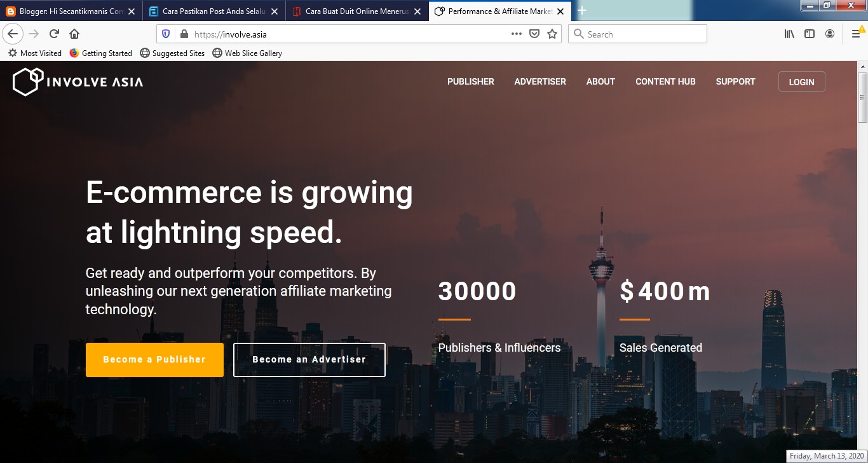Image resolution: width=868 pixels, height=463 pixels.
Task: Open Suggested Sites bookmark
Action: [x=172, y=53]
